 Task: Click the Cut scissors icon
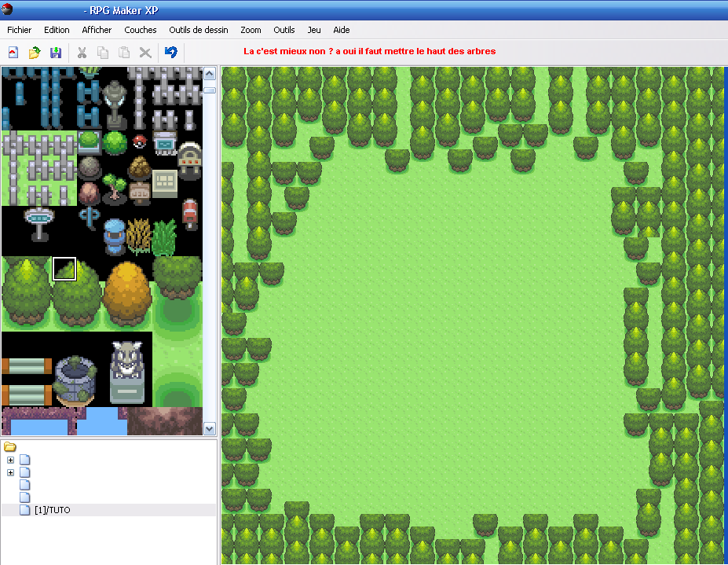point(82,53)
